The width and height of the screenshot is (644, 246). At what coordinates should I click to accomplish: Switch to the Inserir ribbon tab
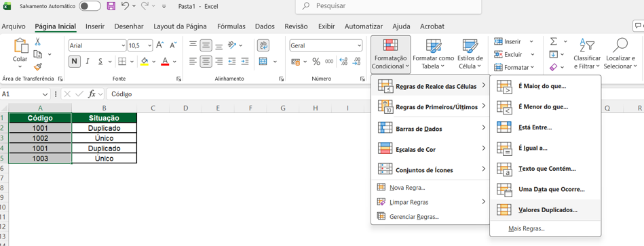[x=94, y=26]
